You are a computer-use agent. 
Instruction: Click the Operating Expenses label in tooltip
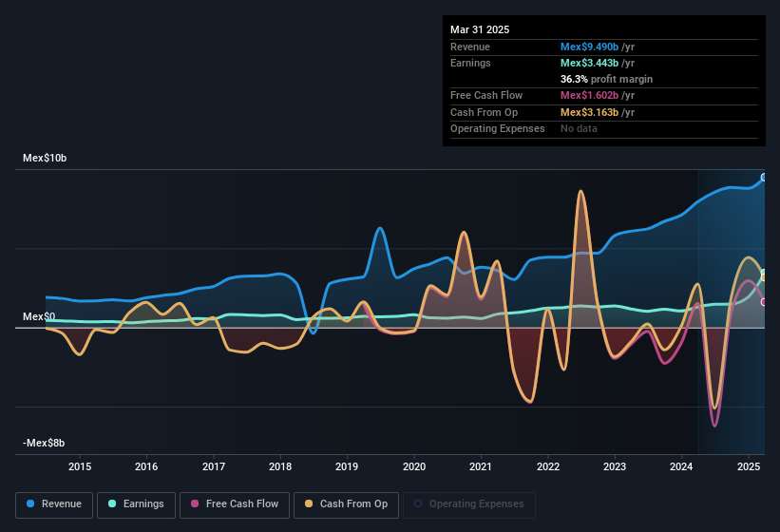pos(498,129)
